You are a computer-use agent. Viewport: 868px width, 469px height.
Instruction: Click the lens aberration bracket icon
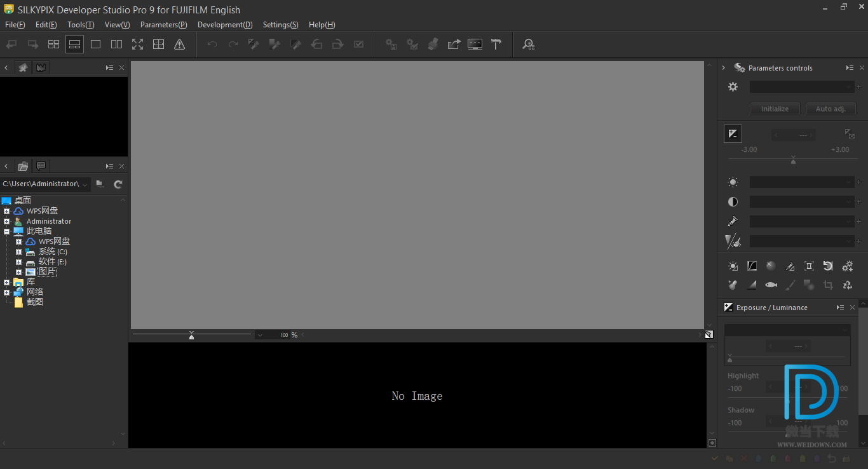pyautogui.click(x=809, y=266)
